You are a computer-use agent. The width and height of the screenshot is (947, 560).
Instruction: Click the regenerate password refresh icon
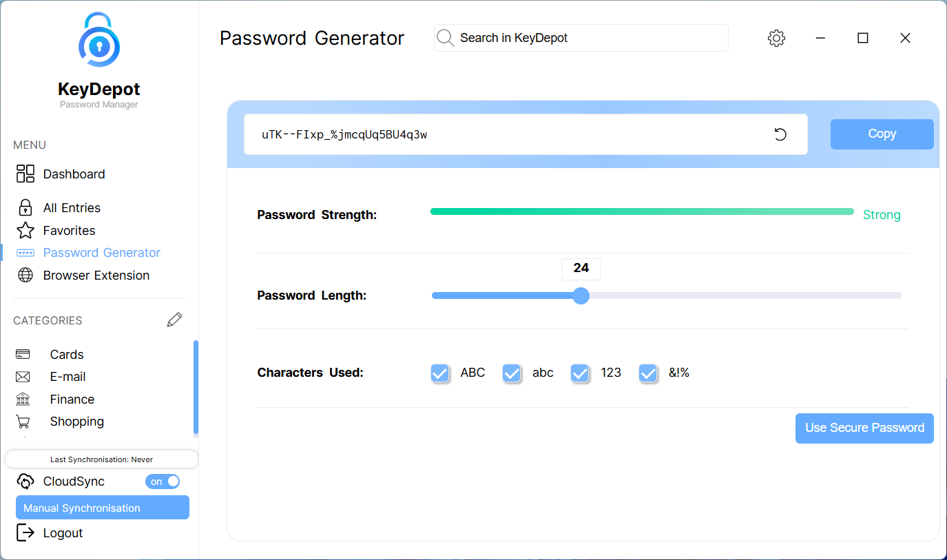780,134
